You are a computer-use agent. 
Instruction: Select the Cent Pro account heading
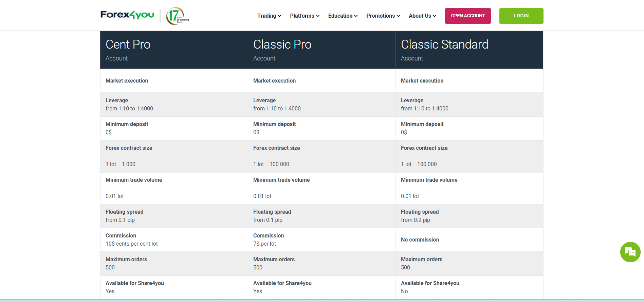click(128, 45)
